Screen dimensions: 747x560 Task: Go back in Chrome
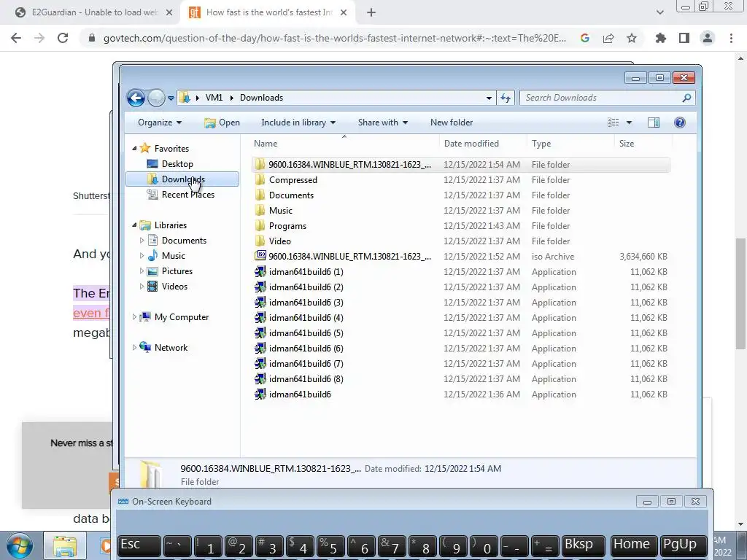[x=16, y=38]
